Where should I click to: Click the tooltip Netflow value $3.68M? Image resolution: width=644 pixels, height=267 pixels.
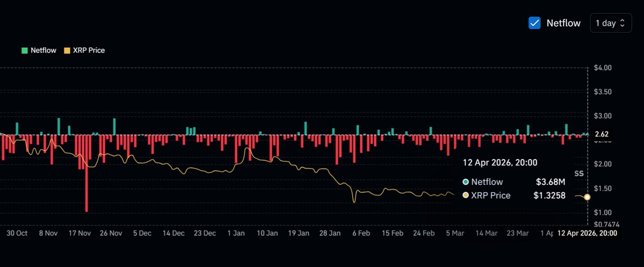coord(551,182)
